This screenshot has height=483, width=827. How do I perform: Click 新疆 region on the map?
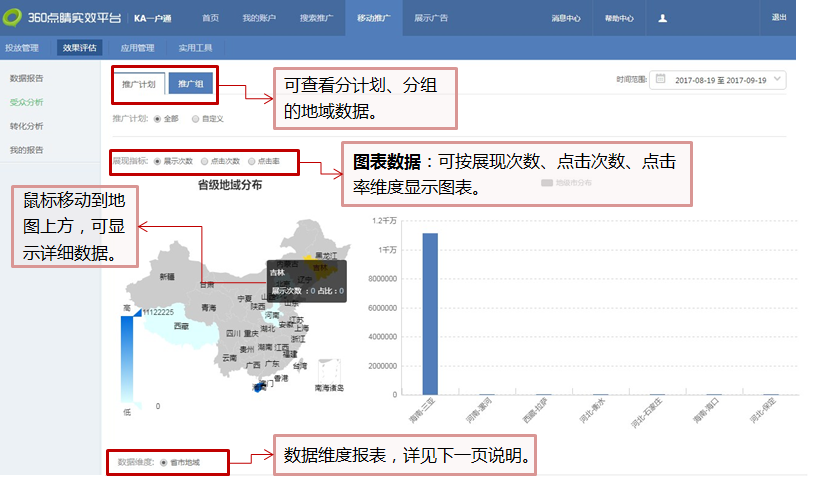pyautogui.click(x=166, y=276)
